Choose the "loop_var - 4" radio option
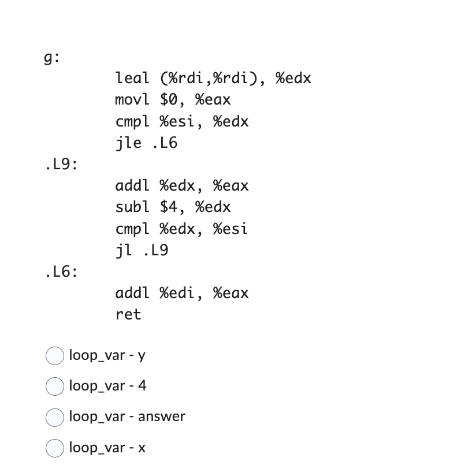Image resolution: width=461 pixels, height=476 pixels. coord(55,386)
